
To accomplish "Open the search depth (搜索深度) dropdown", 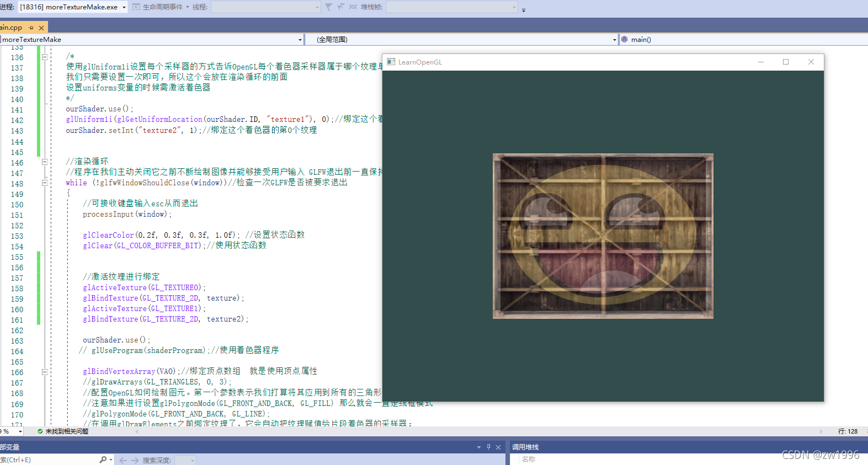I will pyautogui.click(x=185, y=460).
